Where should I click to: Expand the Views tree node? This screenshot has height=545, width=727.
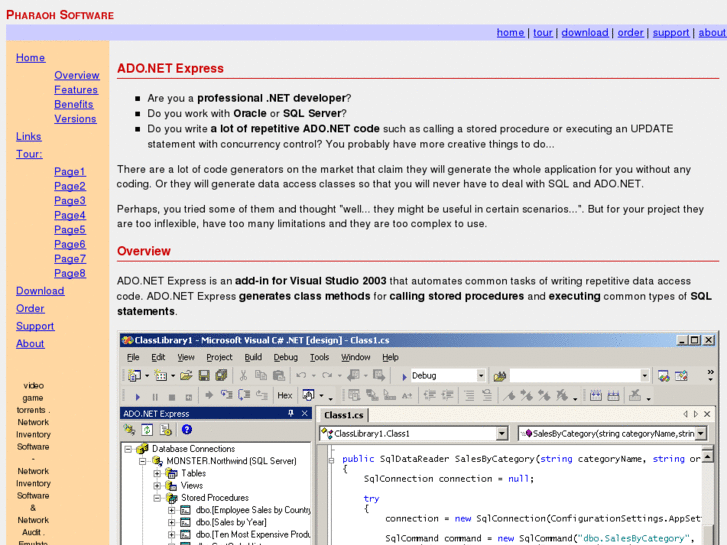(x=157, y=486)
